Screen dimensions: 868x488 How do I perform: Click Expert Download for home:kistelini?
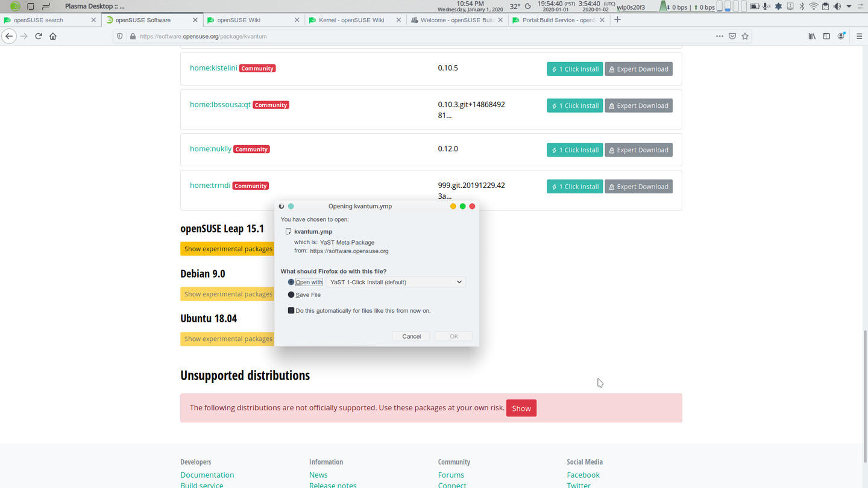pyautogui.click(x=638, y=69)
